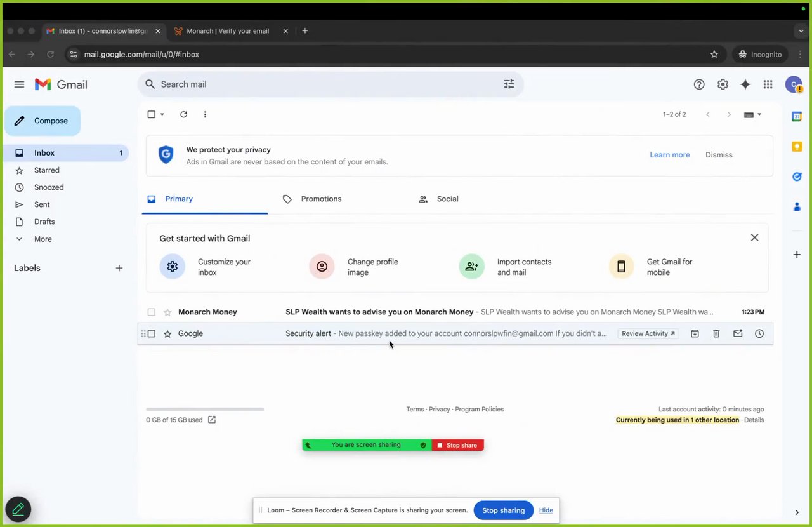This screenshot has width=812, height=527.
Task: Open the toolbar more options menu
Action: [x=205, y=114]
